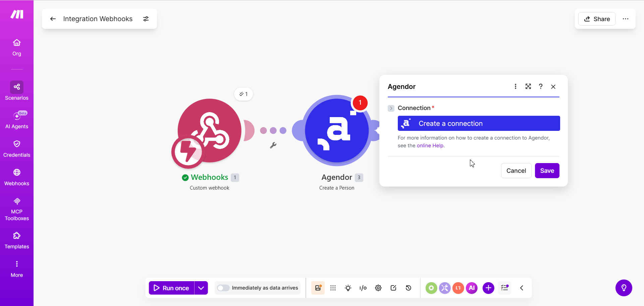Click the auto-align lightbulb toolbar icon
Image resolution: width=644 pixels, height=306 pixels.
[348, 288]
